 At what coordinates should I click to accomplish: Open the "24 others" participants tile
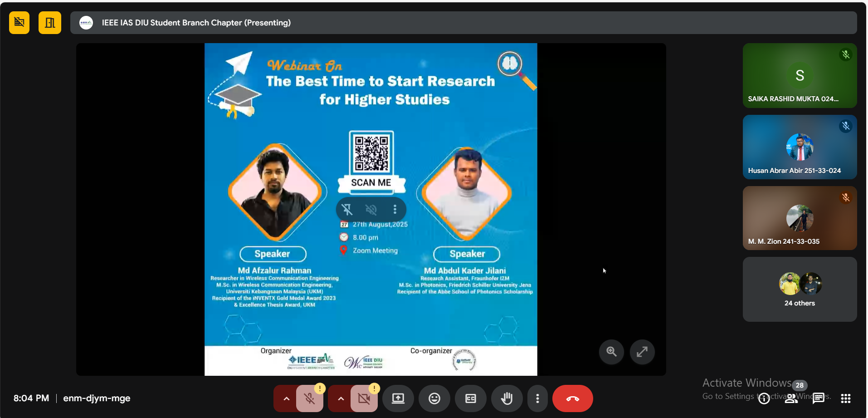[x=800, y=290]
